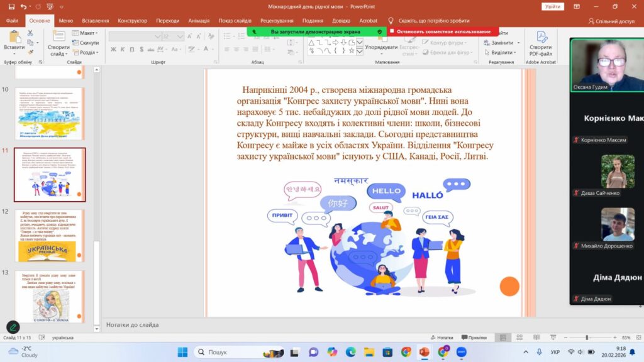
Task: Switch to the Анімація ribbon tab
Action: click(199, 21)
